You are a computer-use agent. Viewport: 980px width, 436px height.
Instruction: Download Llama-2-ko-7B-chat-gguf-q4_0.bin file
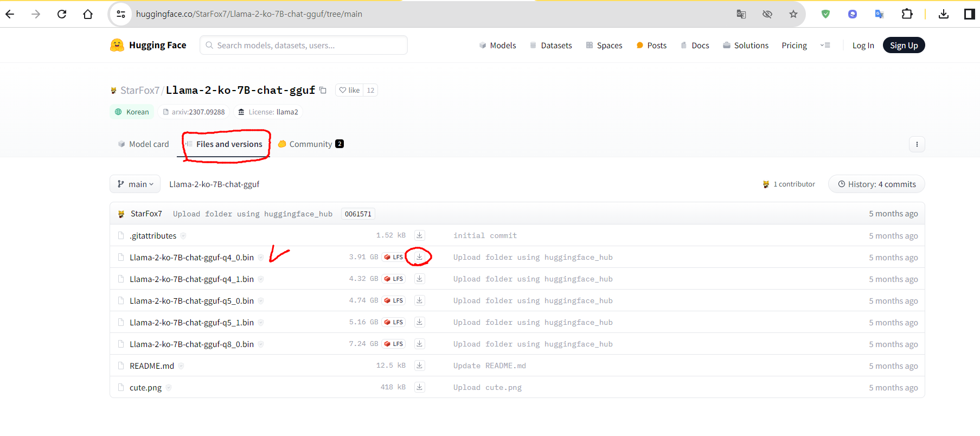pos(419,257)
